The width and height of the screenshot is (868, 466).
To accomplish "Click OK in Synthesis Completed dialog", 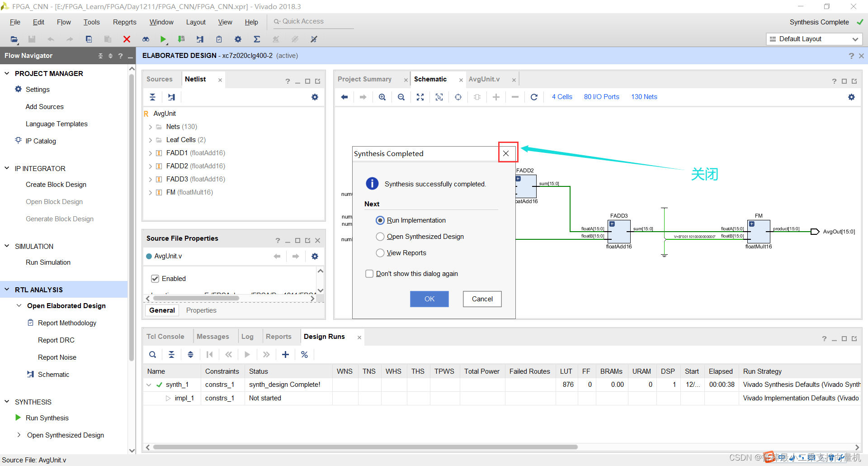I will [429, 299].
